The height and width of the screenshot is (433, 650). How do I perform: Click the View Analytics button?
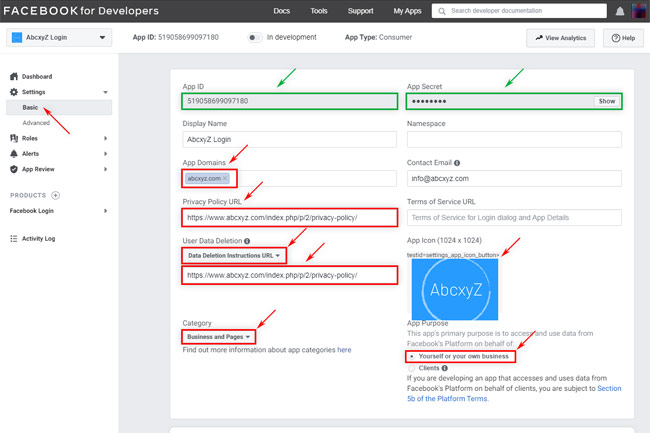[x=560, y=38]
